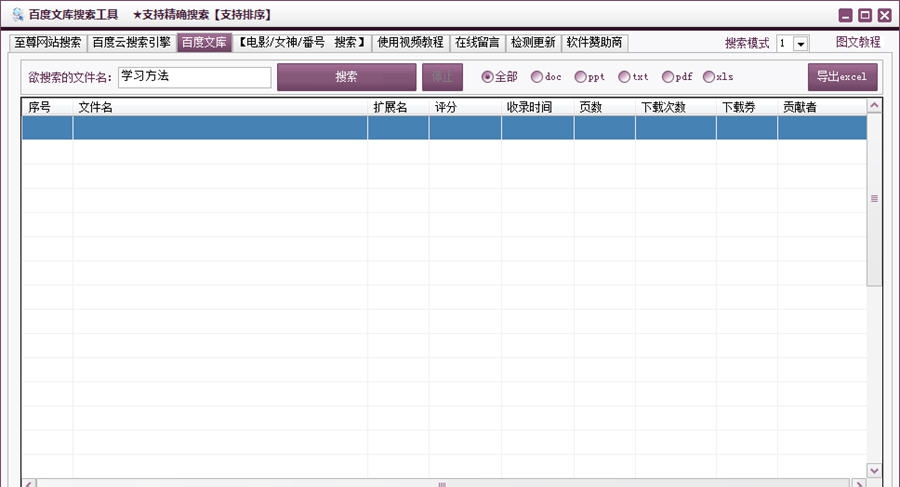The width and height of the screenshot is (900, 487).
Task: Click the 搜索 button
Action: 347,77
